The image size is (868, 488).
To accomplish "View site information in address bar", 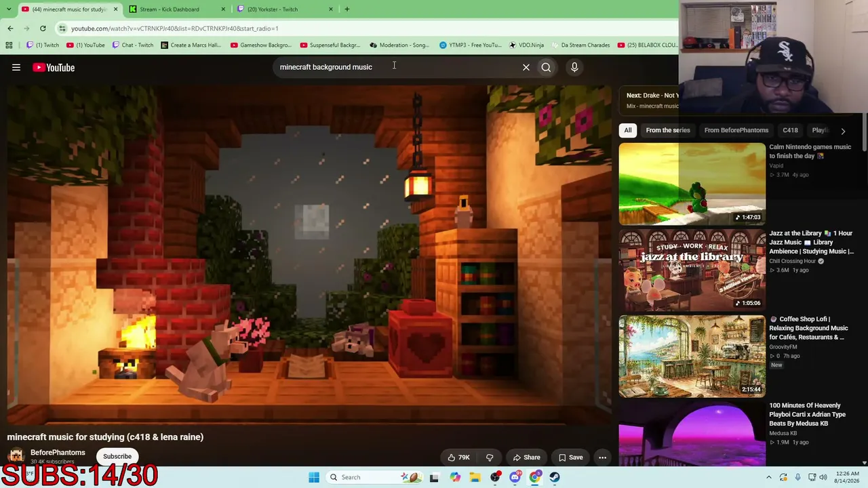I will tap(62, 28).
